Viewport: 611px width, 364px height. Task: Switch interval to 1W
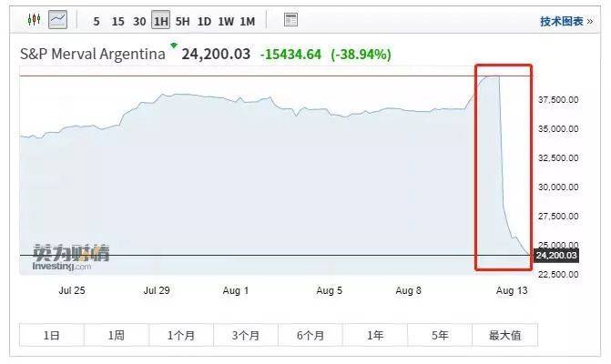tap(226, 20)
